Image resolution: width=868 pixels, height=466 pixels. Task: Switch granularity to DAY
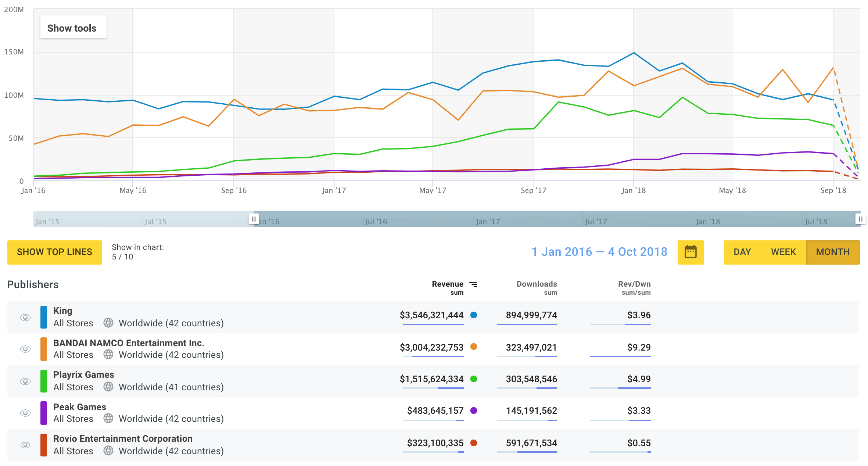click(742, 252)
